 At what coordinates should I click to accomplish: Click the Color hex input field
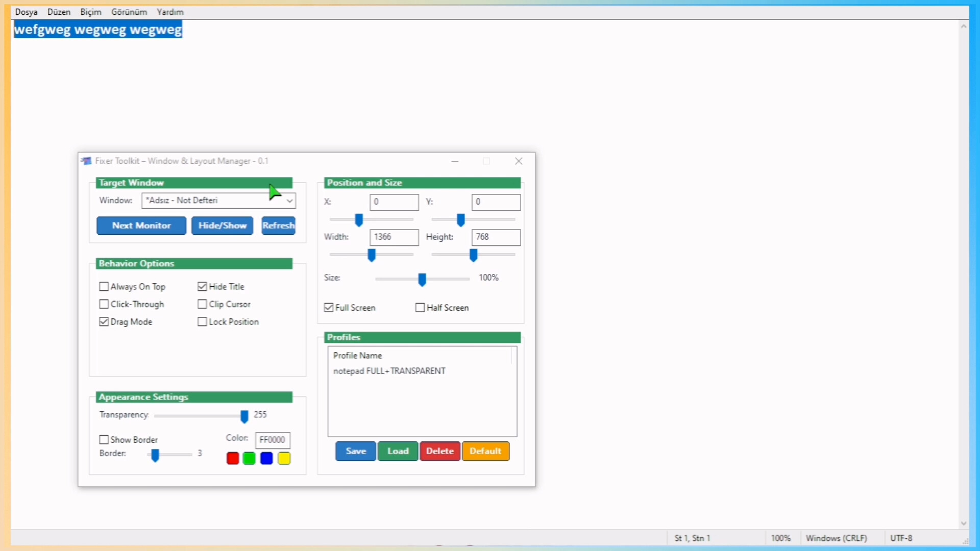click(x=272, y=440)
